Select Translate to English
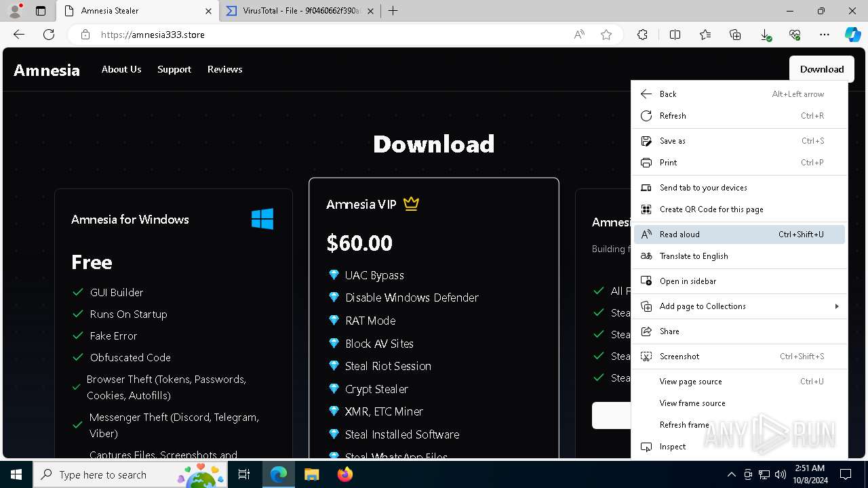Viewport: 868px width, 488px height. click(739, 256)
